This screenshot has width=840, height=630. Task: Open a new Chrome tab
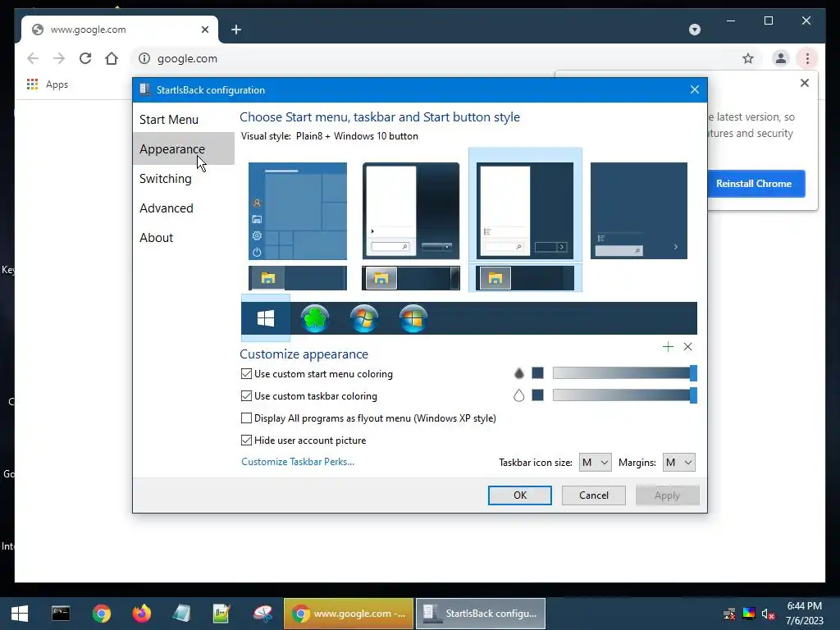pos(236,30)
